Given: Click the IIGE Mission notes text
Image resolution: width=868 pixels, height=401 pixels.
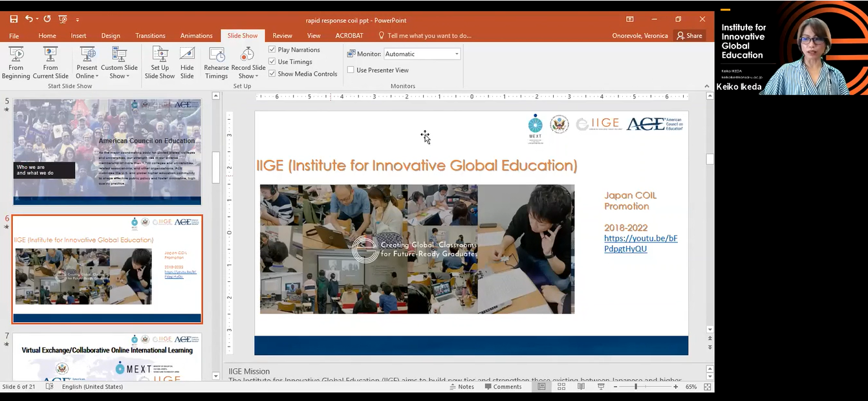Looking at the screenshot, I should coord(249,371).
